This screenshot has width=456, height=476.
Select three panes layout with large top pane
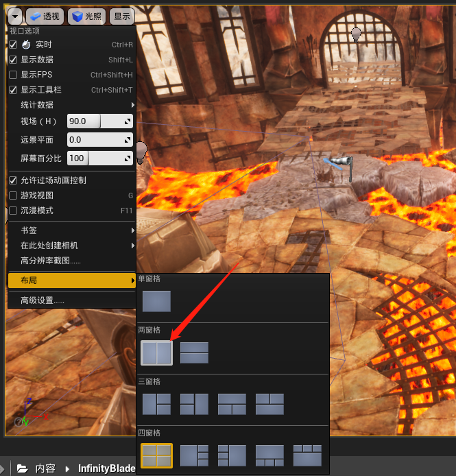(x=232, y=404)
